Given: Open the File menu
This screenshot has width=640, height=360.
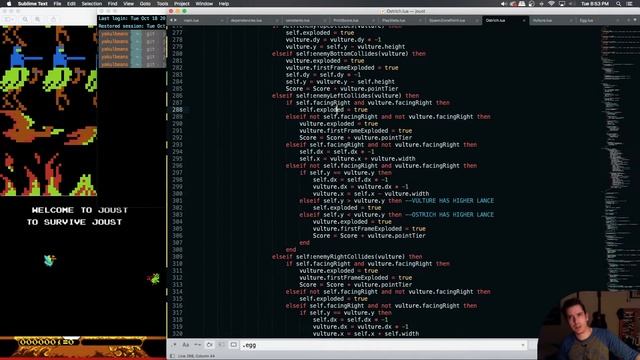Looking at the screenshot, I should [57, 4].
